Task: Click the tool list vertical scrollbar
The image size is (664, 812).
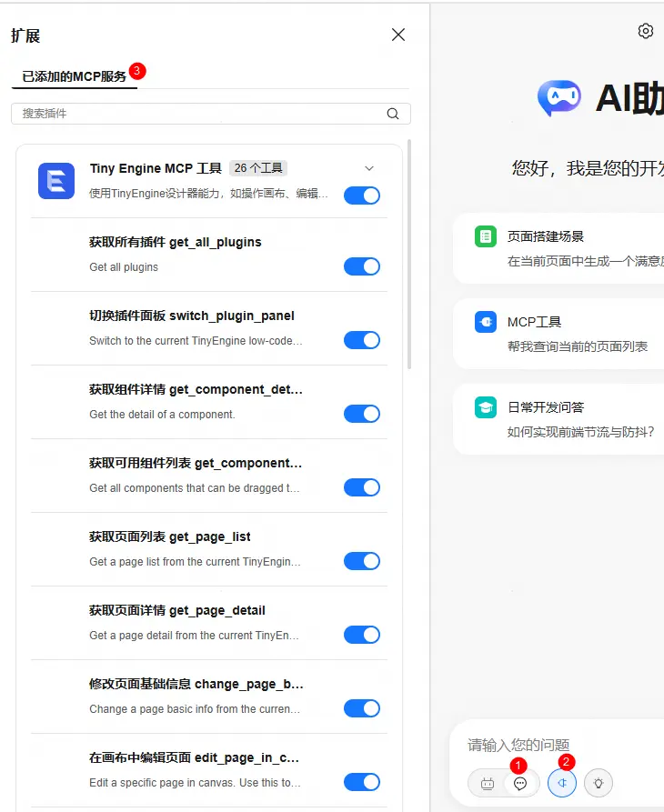Action: coord(409,254)
